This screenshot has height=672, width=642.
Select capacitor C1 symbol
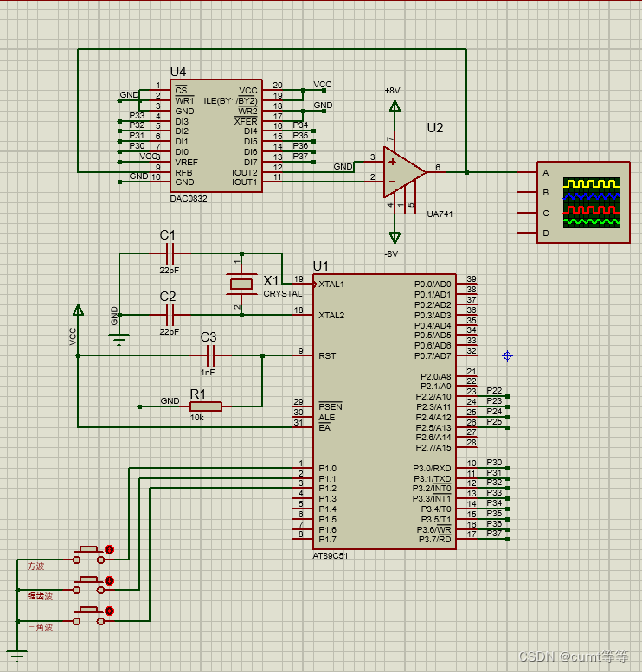point(170,253)
